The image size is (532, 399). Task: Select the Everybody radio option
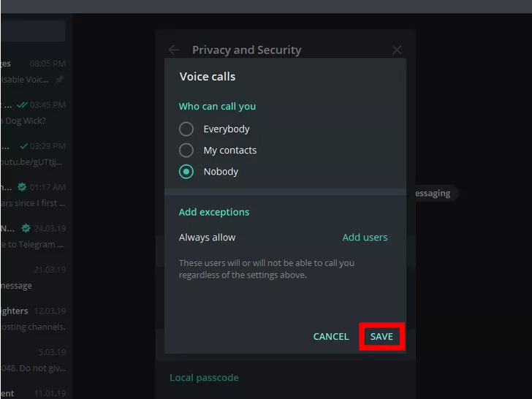pyautogui.click(x=187, y=129)
